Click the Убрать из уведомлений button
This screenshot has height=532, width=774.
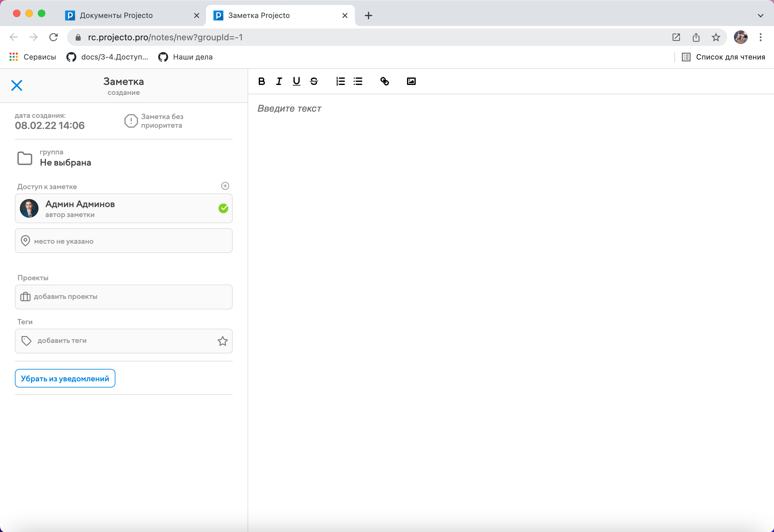65,378
